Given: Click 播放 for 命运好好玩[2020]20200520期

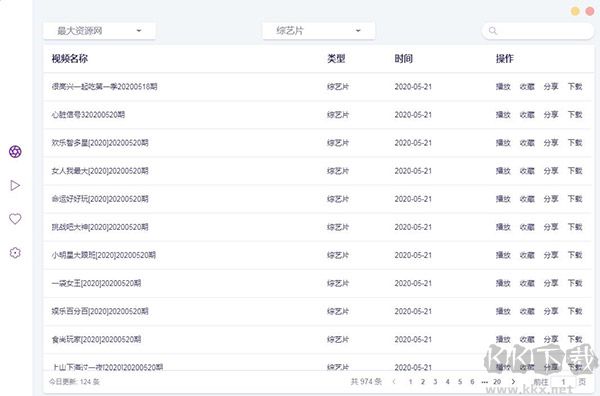Looking at the screenshot, I should pos(503,199).
